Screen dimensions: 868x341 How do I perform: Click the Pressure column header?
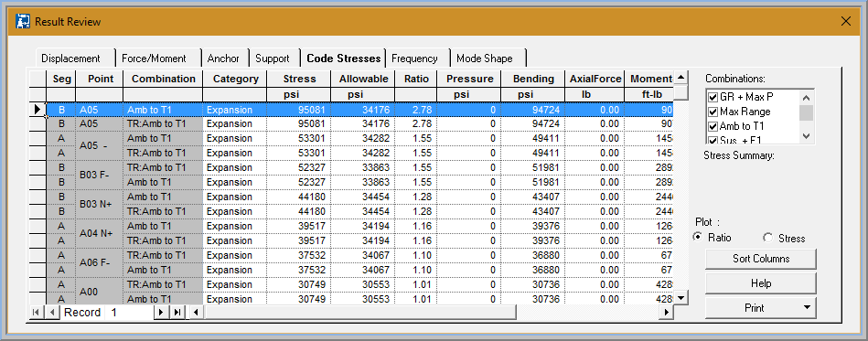pos(469,79)
